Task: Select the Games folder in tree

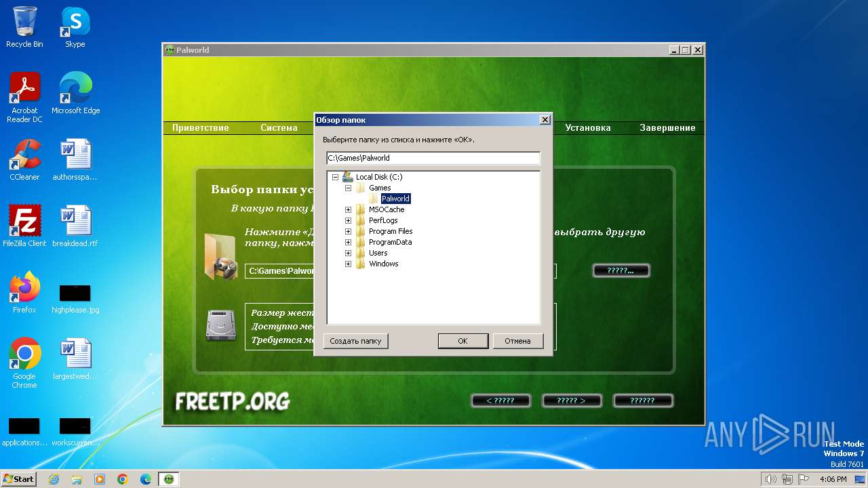Action: coord(380,188)
